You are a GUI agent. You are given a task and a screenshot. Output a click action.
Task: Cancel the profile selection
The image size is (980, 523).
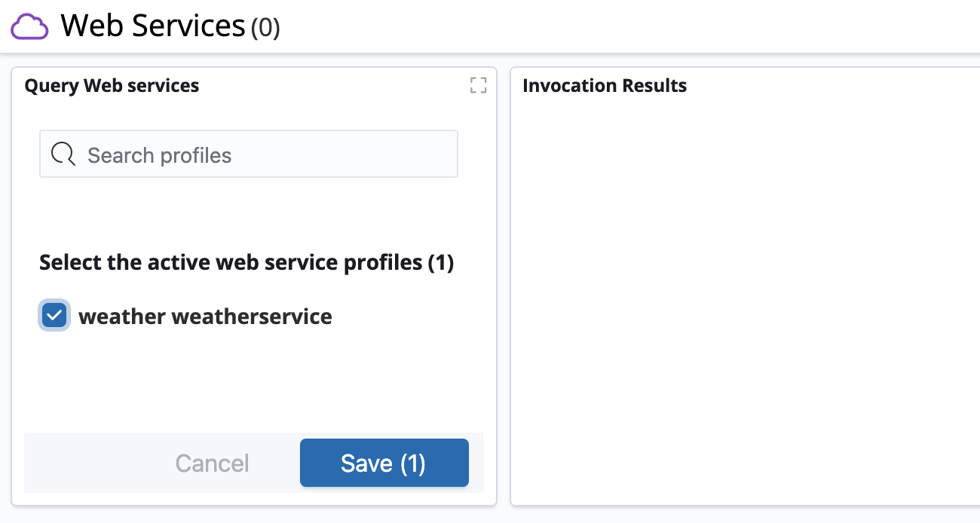coord(212,463)
